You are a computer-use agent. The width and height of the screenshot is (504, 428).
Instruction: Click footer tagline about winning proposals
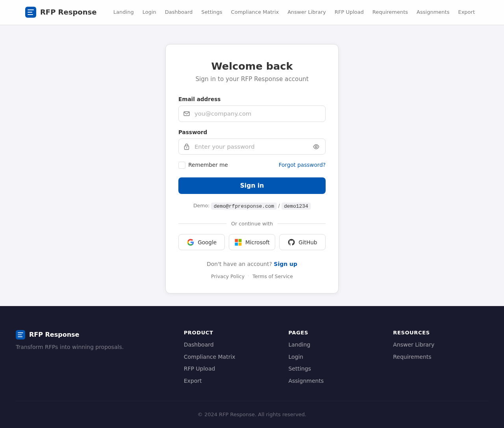pyautogui.click(x=70, y=347)
